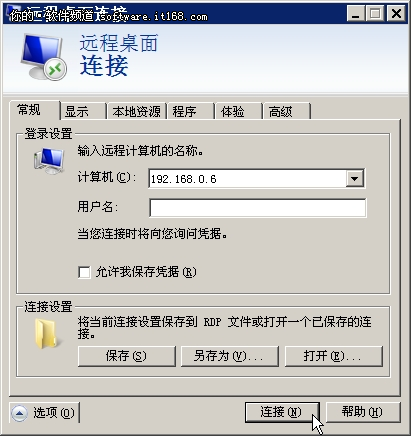Open the 本地资源 tab
Image resolution: width=411 pixels, height=436 pixels.
tap(137, 111)
